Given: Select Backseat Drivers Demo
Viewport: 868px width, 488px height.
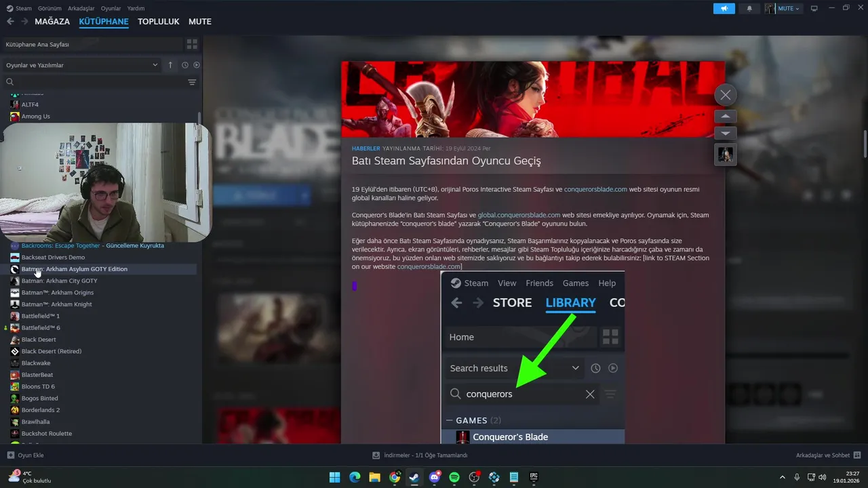Looking at the screenshot, I should click(53, 258).
